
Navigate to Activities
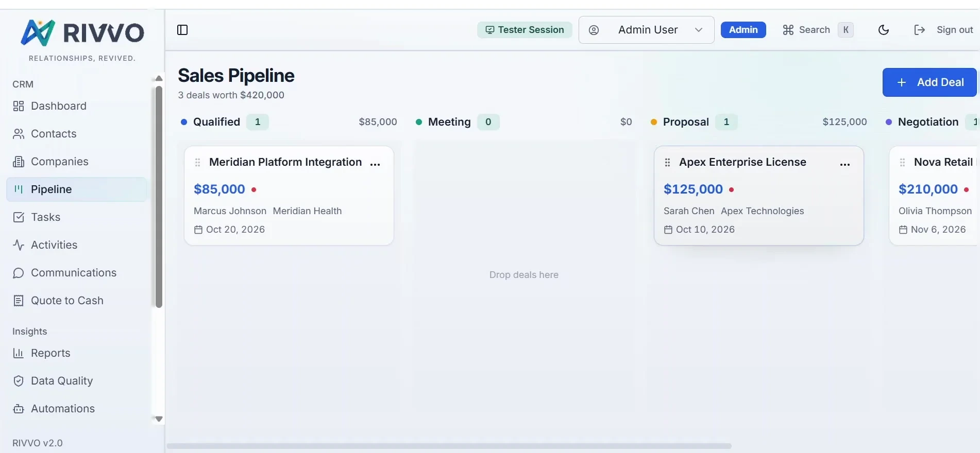coord(76,245)
